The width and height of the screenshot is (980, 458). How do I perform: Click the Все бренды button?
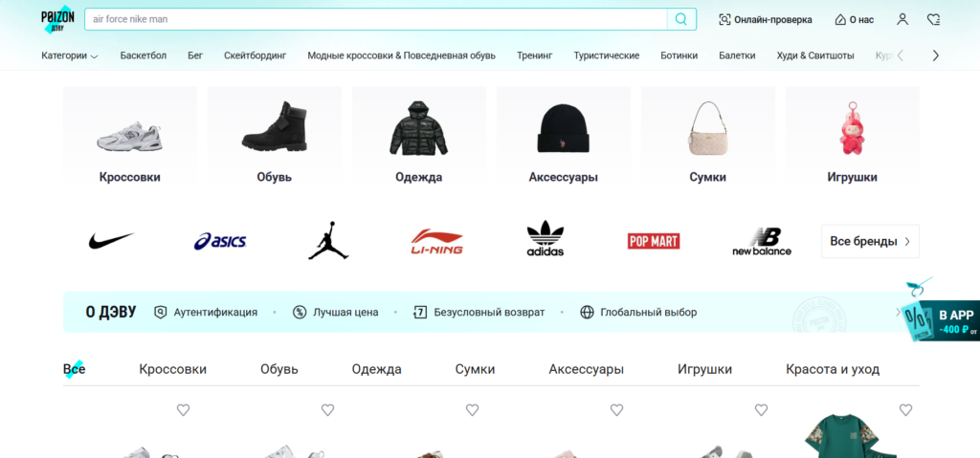[870, 241]
